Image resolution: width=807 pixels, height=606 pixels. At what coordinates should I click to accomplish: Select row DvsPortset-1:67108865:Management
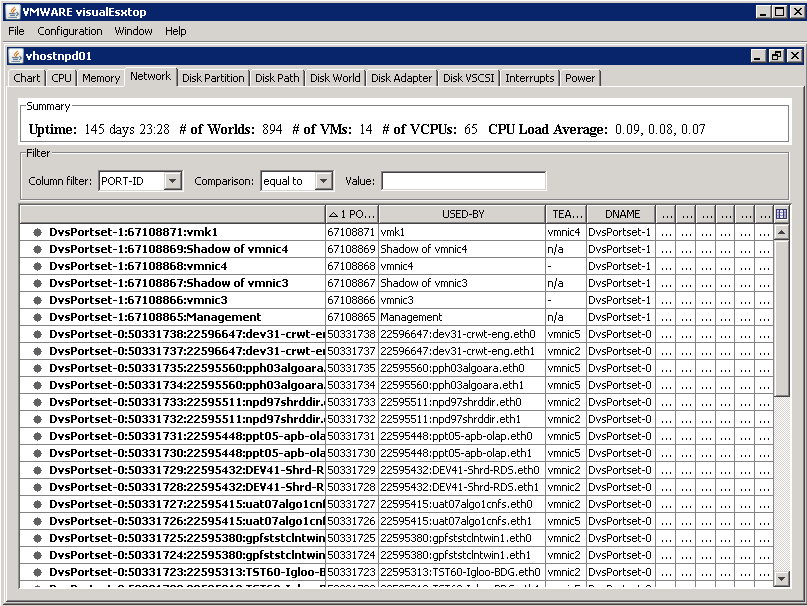click(x=397, y=317)
